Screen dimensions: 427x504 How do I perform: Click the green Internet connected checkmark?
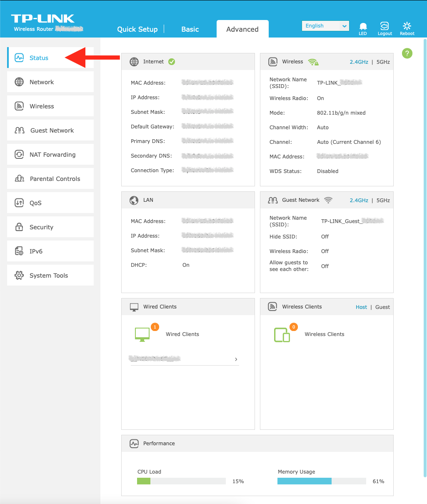click(172, 62)
